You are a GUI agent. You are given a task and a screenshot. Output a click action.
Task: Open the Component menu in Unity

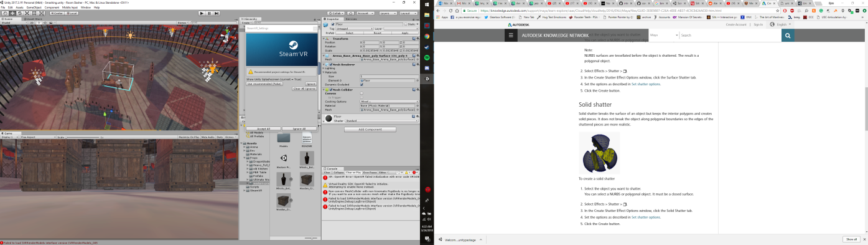pos(52,7)
